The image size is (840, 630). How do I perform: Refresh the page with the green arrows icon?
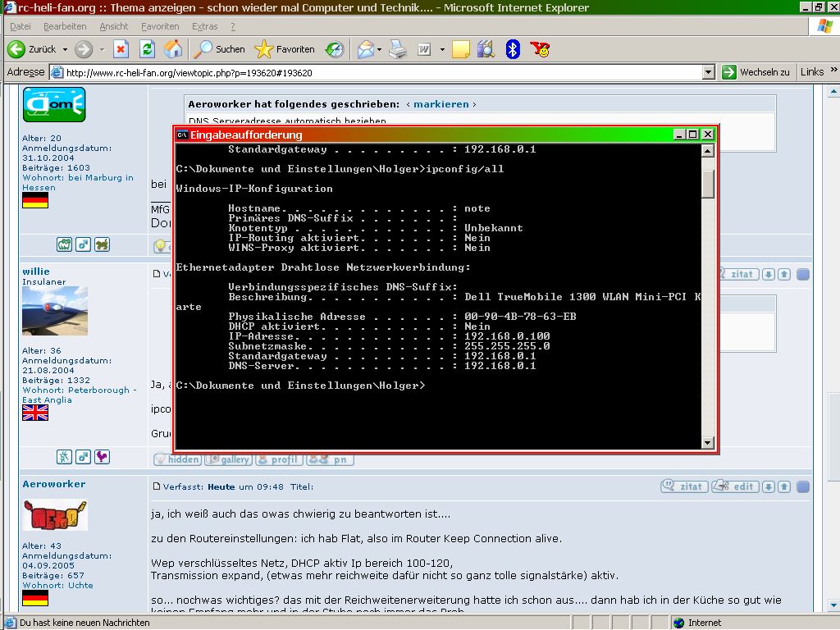point(147,49)
